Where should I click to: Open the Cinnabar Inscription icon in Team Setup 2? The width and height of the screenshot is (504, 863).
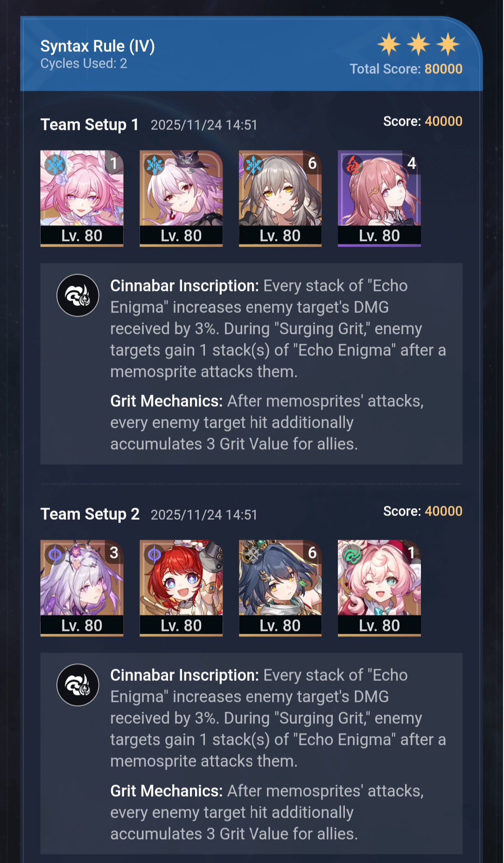tap(78, 685)
